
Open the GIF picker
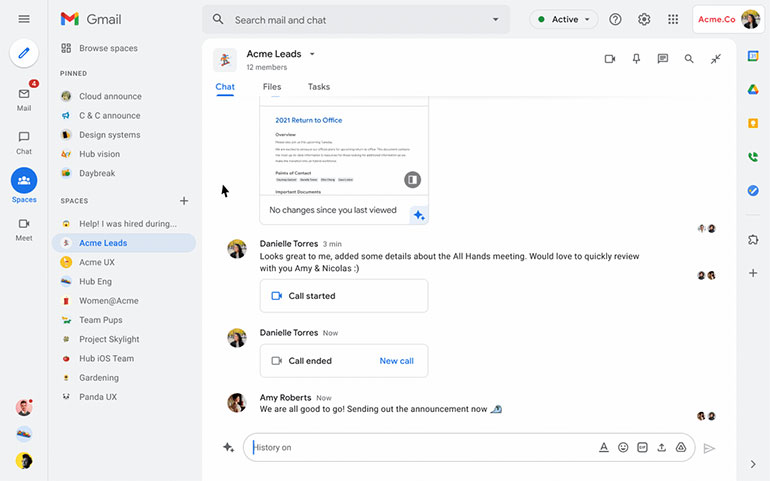642,447
